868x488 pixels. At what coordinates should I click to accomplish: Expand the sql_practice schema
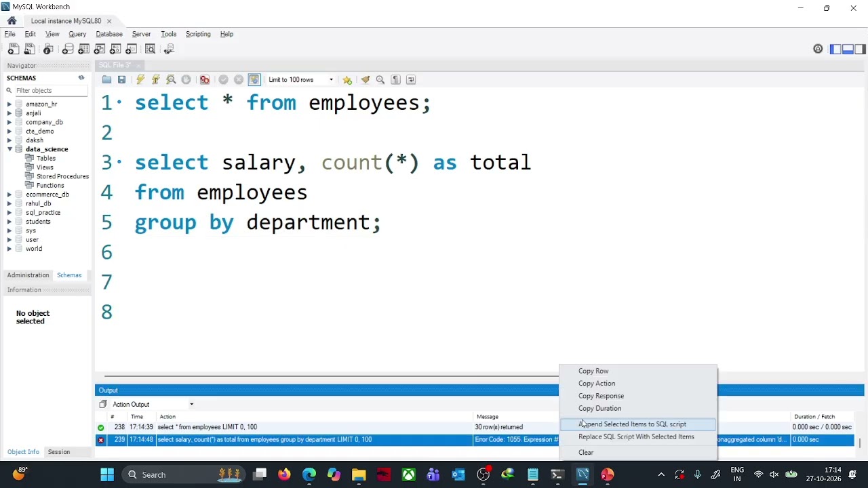point(9,213)
